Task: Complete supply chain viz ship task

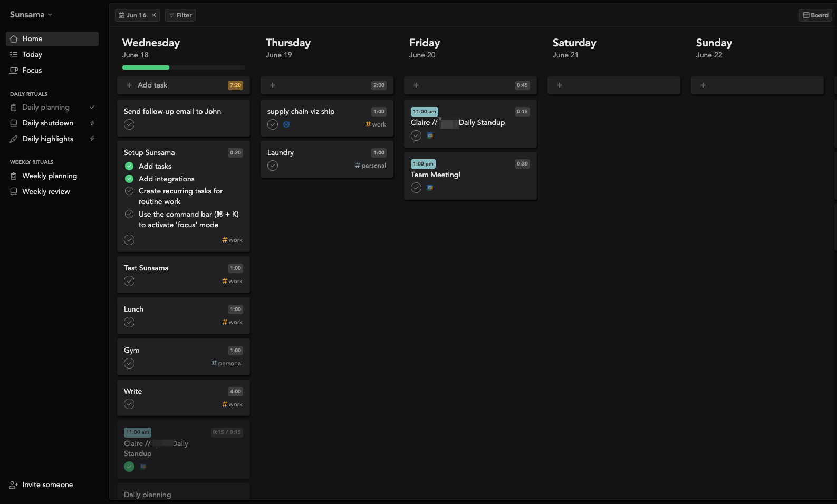Action: (x=273, y=124)
